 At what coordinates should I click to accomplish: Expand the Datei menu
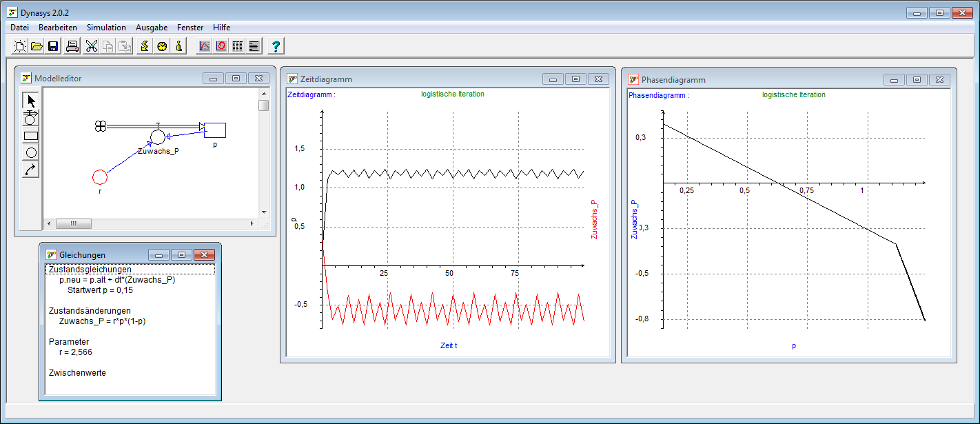click(x=20, y=28)
